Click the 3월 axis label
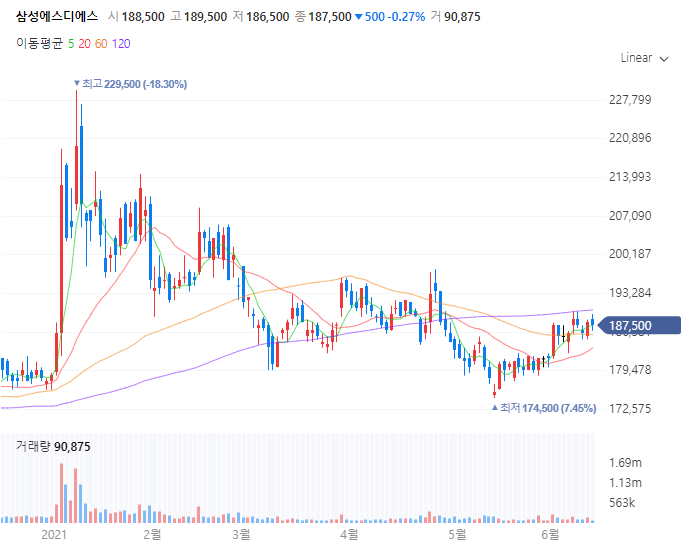688x554 pixels. click(x=241, y=534)
